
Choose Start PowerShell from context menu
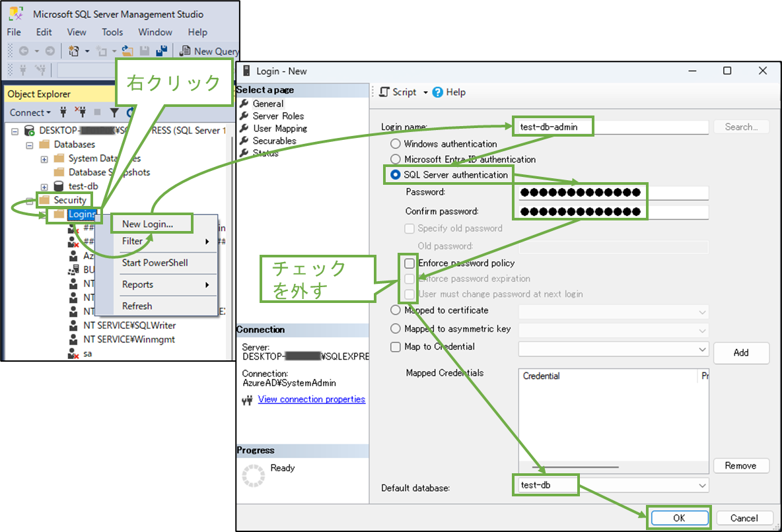pyautogui.click(x=155, y=263)
